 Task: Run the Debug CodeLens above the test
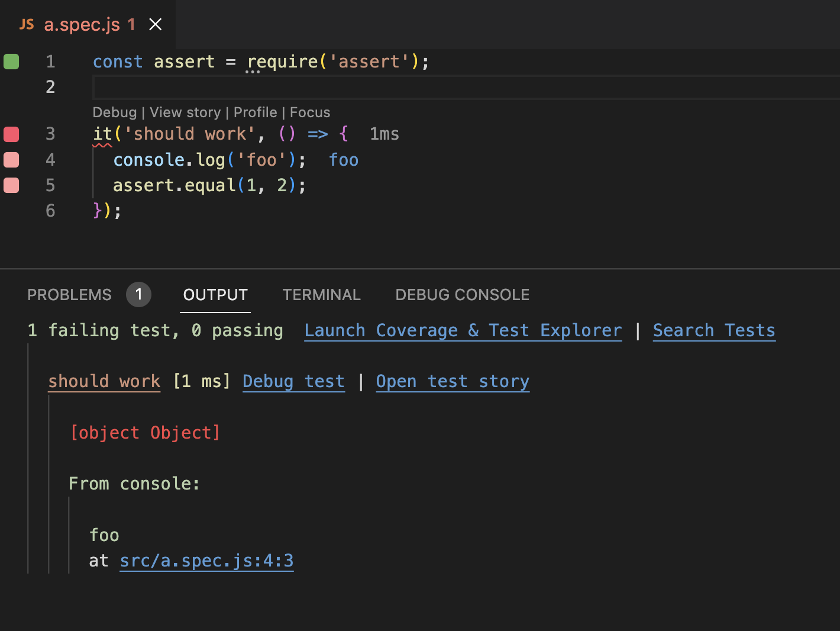115,112
